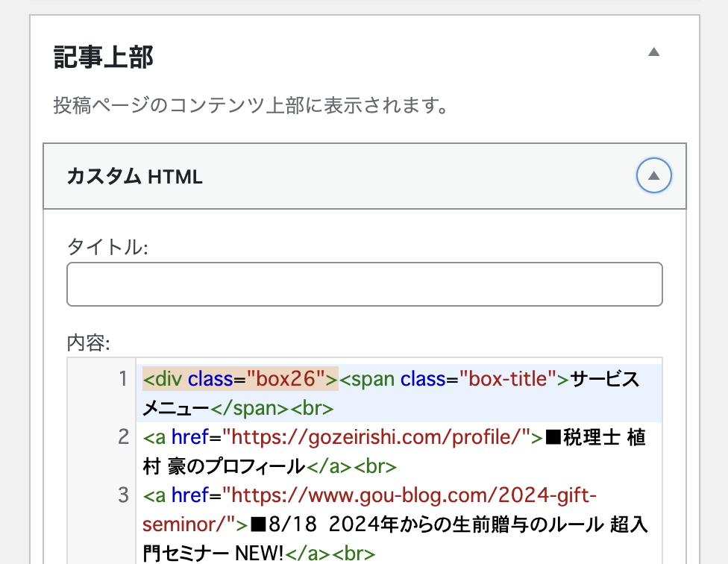Click the タイトル: field label
This screenshot has width=728, height=564.
coord(107,246)
